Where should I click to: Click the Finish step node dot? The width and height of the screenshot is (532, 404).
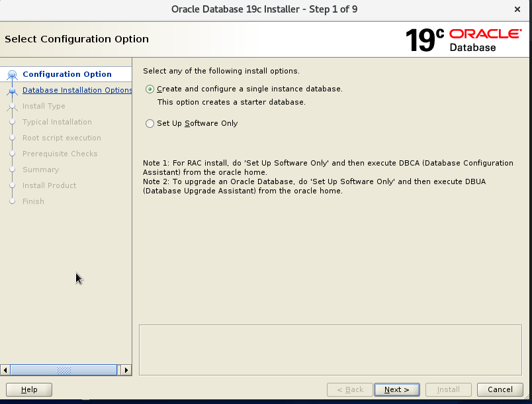(x=12, y=201)
